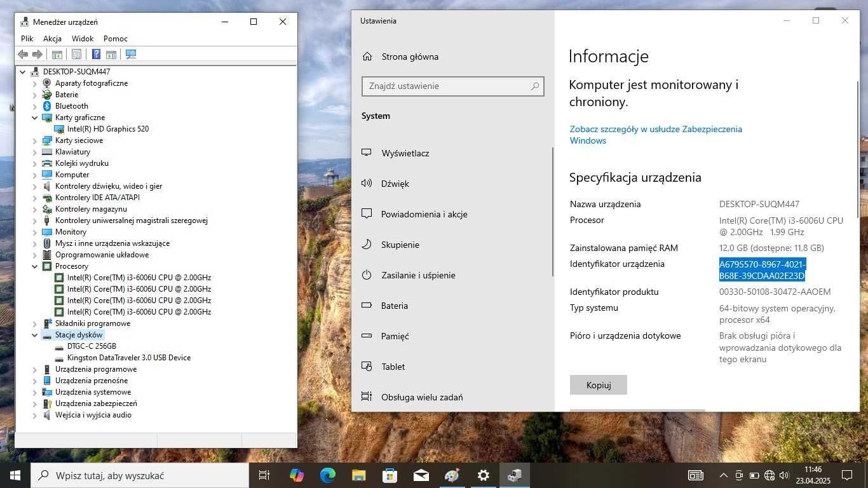The width and height of the screenshot is (868, 488).
Task: Click the Forward arrow in Device Manager toolbar
Action: [37, 55]
